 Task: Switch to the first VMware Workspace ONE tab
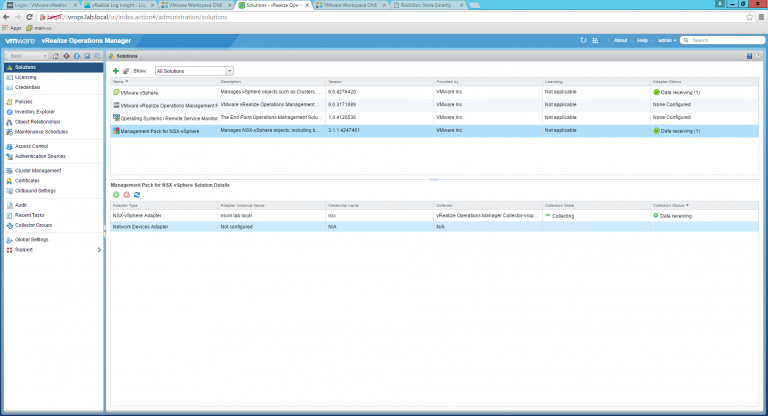pos(196,5)
